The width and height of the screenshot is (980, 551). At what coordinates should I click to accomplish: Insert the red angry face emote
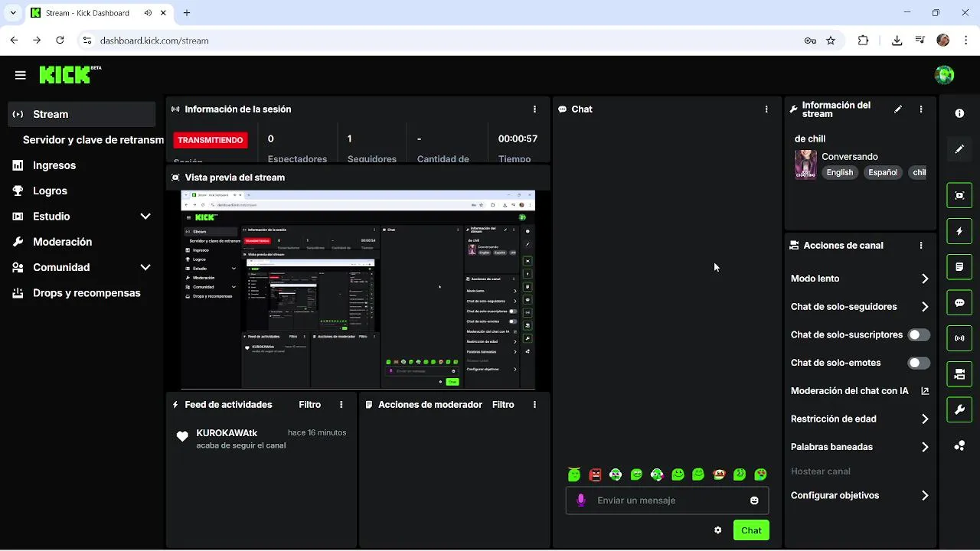(596, 475)
